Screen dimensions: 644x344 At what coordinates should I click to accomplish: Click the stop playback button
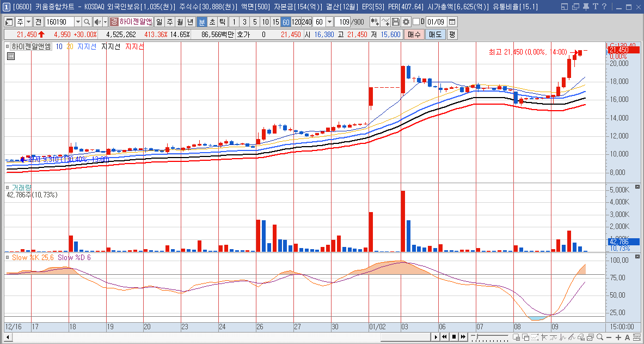pyautogui.click(x=454, y=337)
